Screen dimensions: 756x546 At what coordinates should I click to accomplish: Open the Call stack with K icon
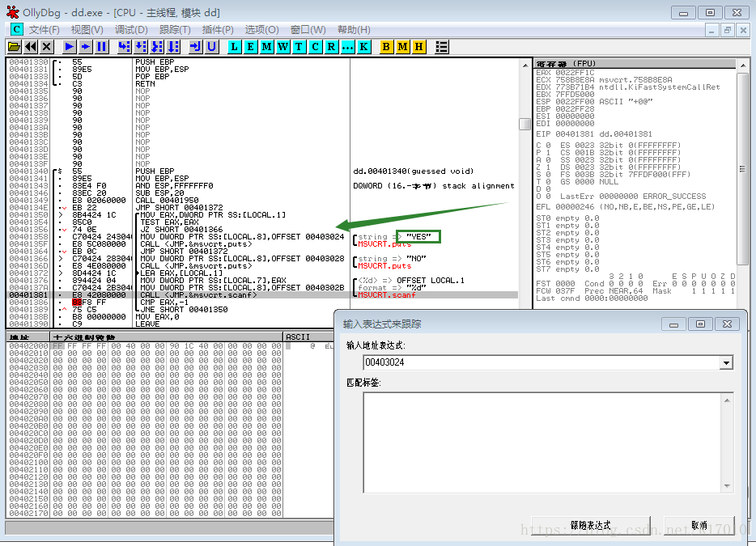(x=363, y=47)
